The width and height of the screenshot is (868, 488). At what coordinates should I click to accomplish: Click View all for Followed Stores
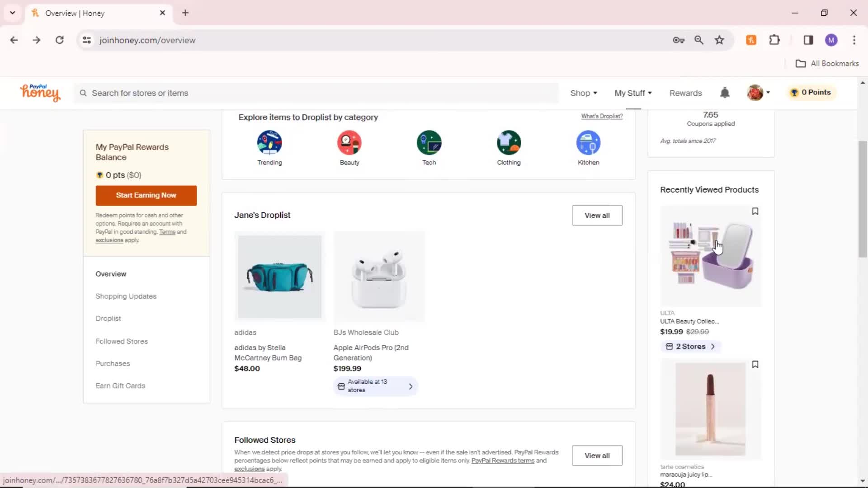[597, 455]
